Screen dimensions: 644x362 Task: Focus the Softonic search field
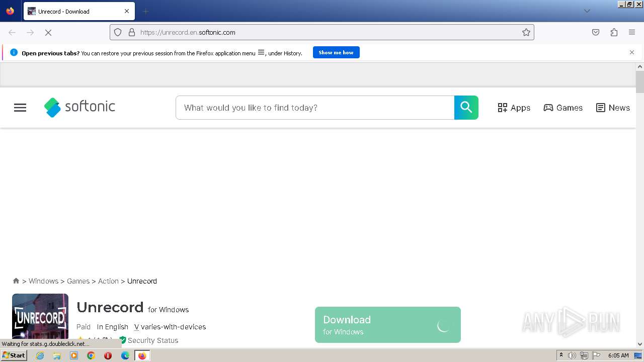315,108
